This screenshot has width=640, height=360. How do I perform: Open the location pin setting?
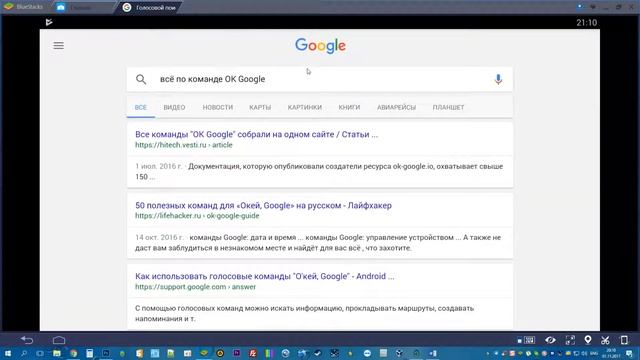click(588, 340)
